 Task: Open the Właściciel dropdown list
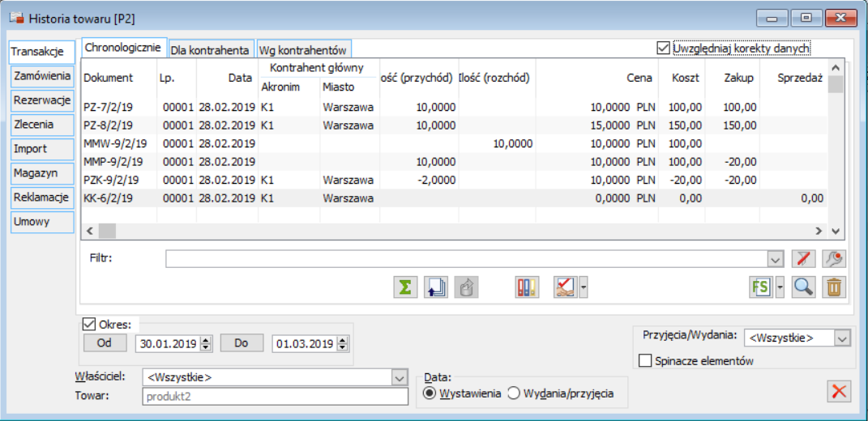[x=399, y=377]
